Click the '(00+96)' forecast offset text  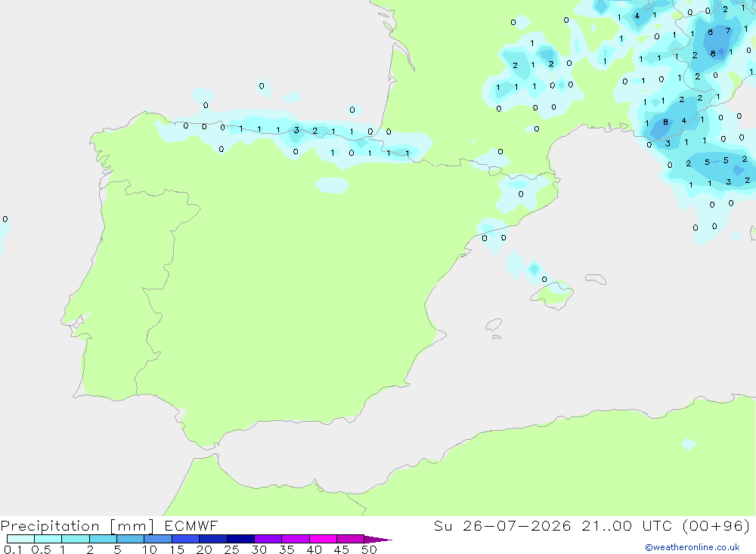[717, 525]
